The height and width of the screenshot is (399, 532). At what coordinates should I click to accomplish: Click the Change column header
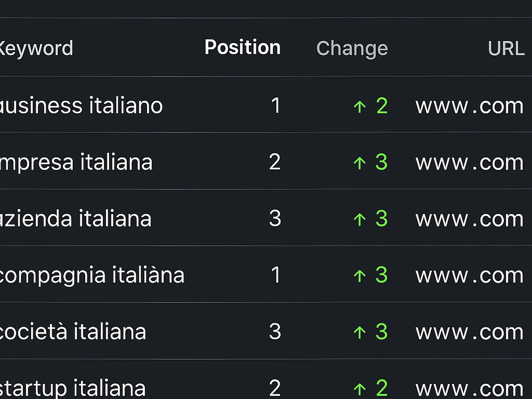coord(352,49)
